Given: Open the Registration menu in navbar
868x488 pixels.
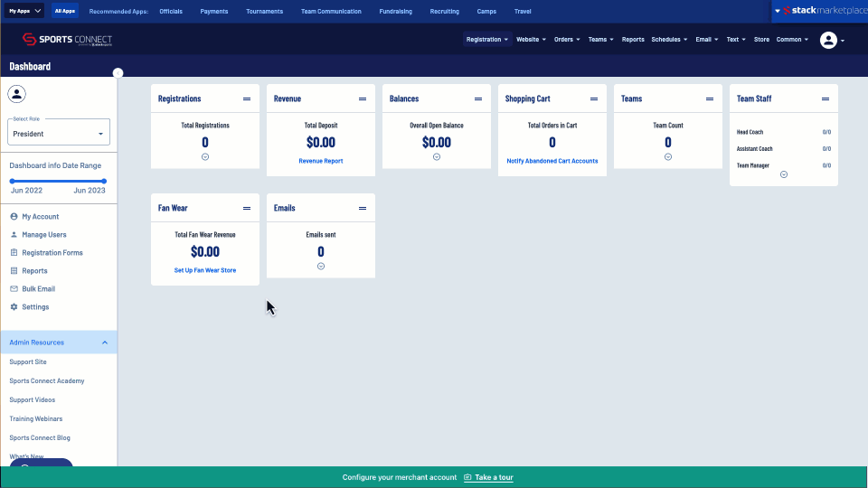Looking at the screenshot, I should pos(487,40).
